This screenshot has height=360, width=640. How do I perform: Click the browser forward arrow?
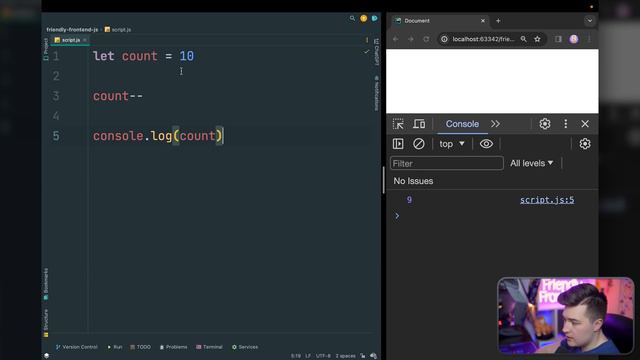pyautogui.click(x=411, y=39)
